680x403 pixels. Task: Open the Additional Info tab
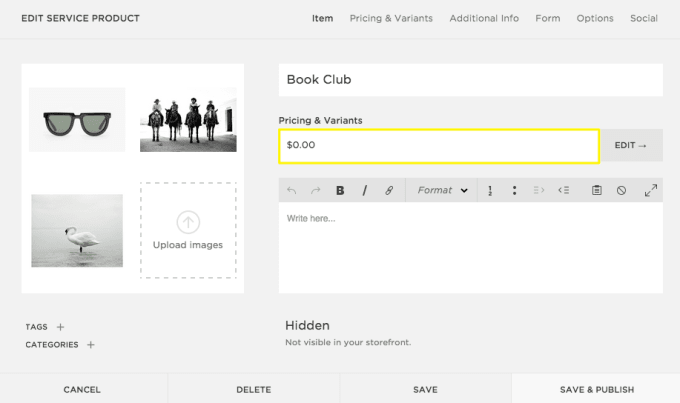click(x=484, y=18)
